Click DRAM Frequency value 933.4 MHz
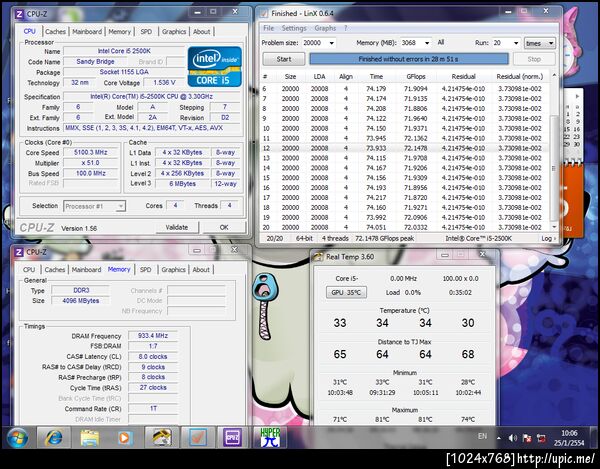The height and width of the screenshot is (469, 600). click(153, 335)
